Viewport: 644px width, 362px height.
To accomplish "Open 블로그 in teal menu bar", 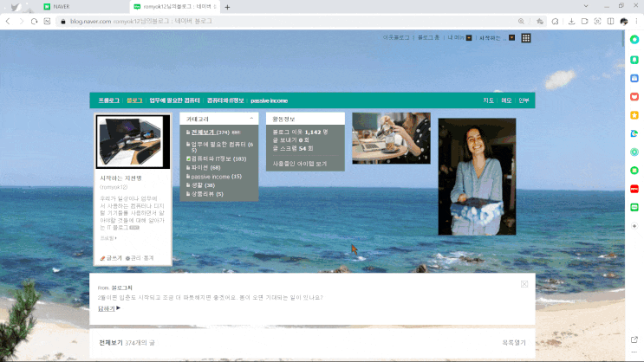I will (x=134, y=100).
